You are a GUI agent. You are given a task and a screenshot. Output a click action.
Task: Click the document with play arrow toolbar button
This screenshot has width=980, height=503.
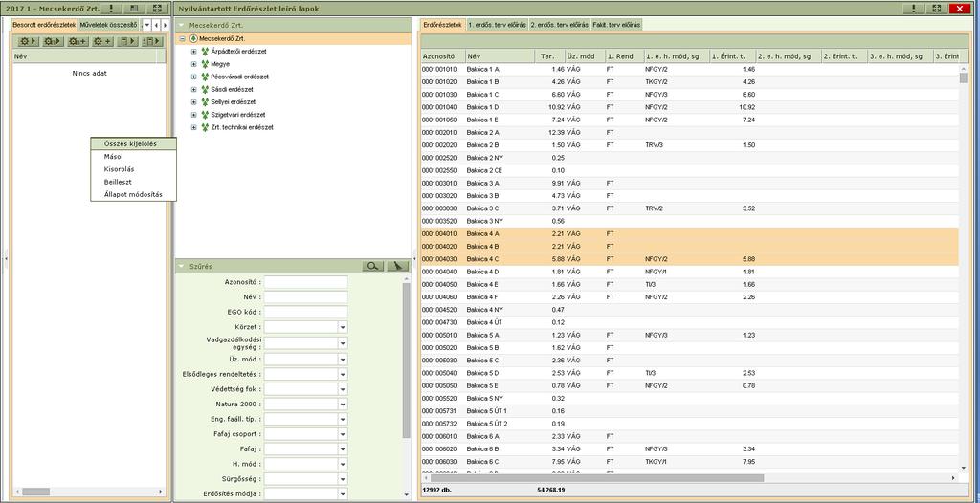127,41
